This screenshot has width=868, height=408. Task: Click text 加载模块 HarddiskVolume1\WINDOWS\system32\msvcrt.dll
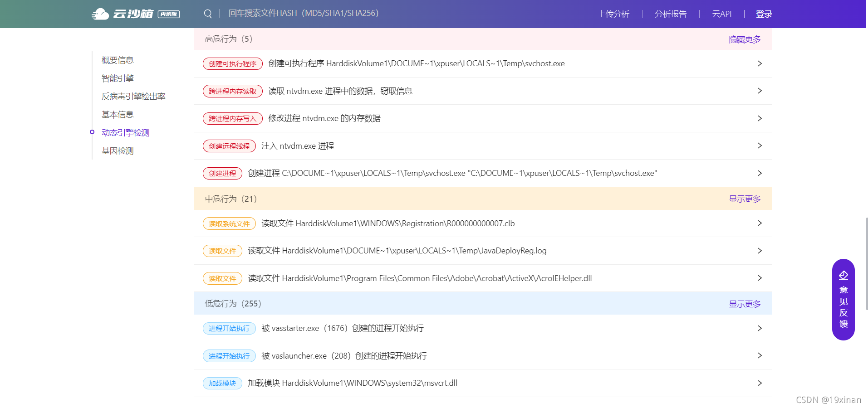coord(353,383)
